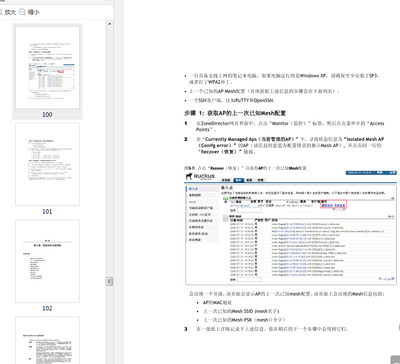Viewport: 400px width, 364px height.
Task: Click the bullet text "上一次已知的Mesh SSID"
Action: (x=241, y=311)
